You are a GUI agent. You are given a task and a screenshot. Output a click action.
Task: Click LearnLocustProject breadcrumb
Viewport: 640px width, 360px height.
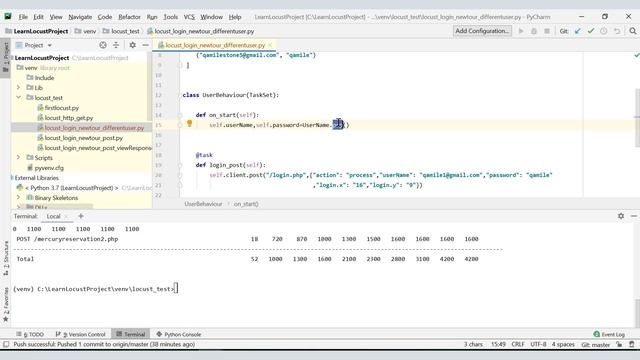[40, 31]
